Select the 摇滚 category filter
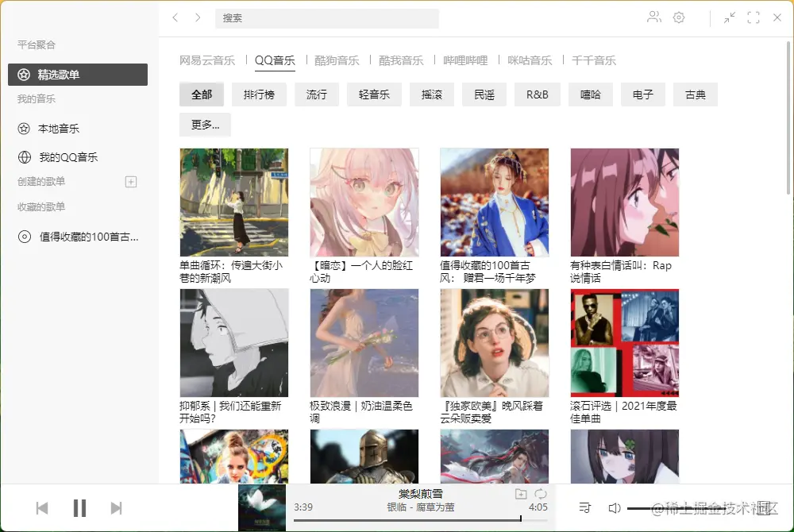 [432, 94]
